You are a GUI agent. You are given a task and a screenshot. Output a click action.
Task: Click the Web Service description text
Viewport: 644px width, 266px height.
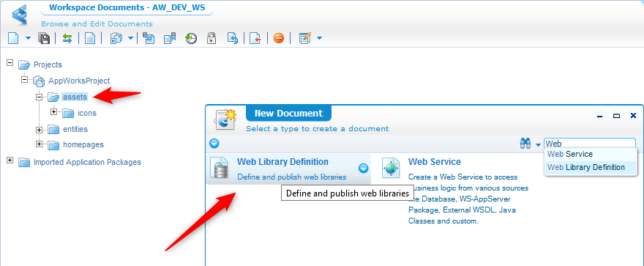coord(468,199)
